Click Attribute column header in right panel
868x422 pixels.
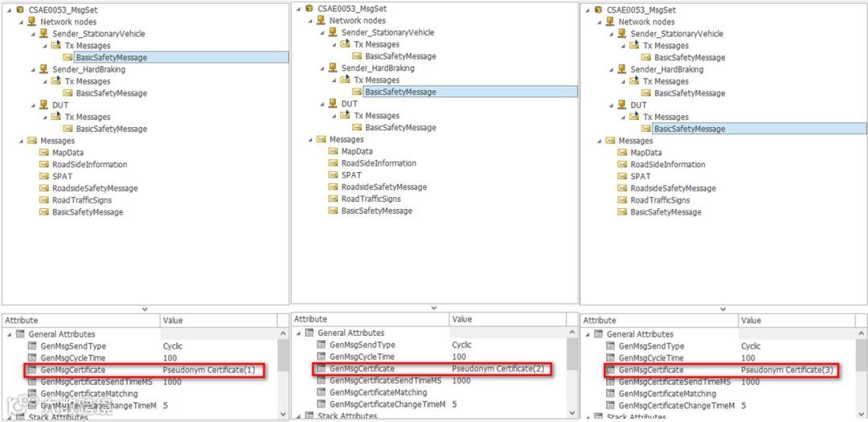point(659,320)
